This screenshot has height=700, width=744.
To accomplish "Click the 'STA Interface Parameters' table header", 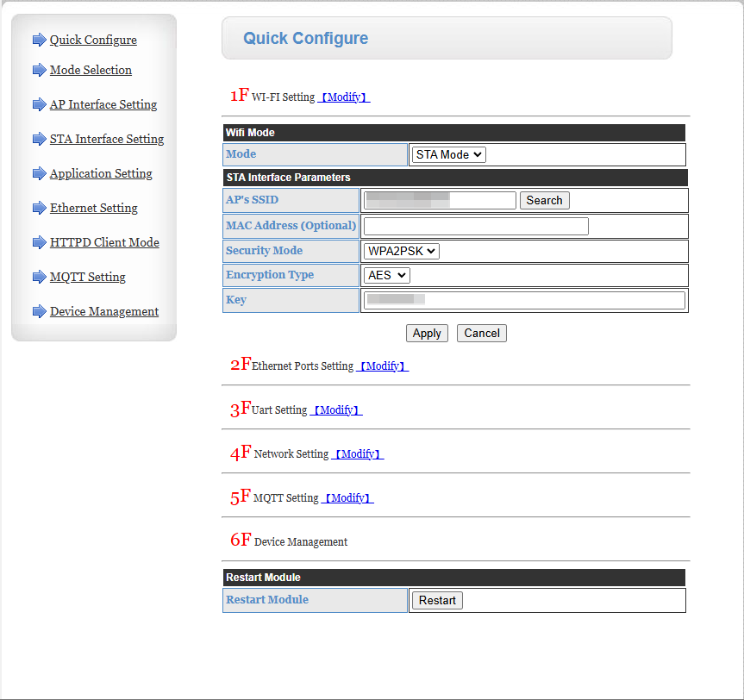I will [455, 178].
